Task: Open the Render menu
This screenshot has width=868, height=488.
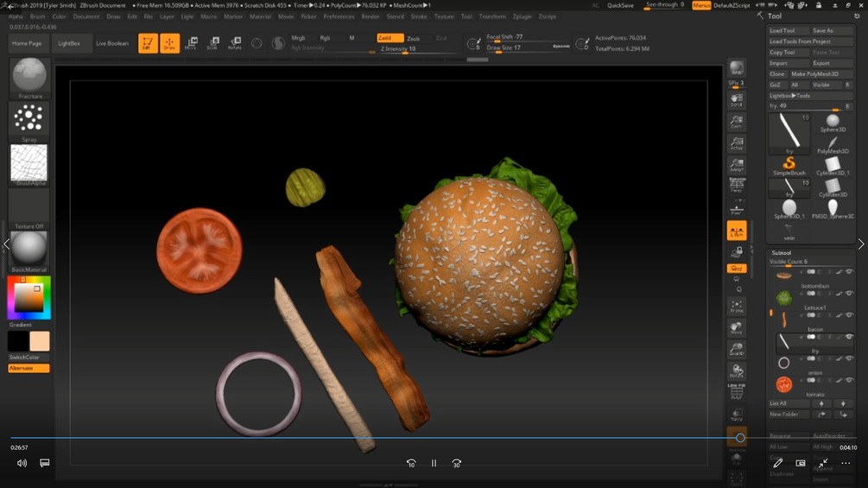Action: [x=371, y=16]
